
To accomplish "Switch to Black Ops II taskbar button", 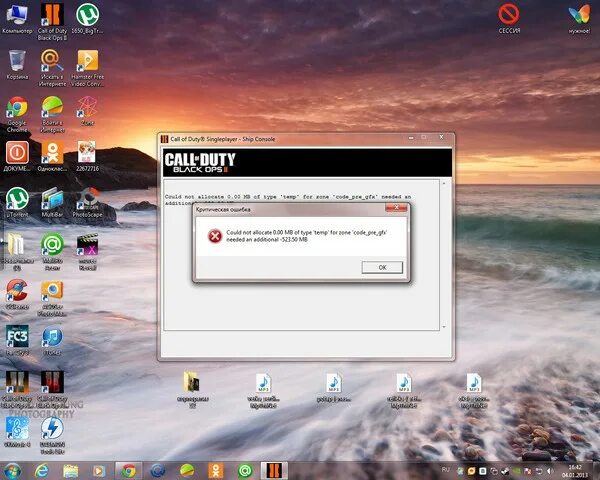I will [274, 471].
